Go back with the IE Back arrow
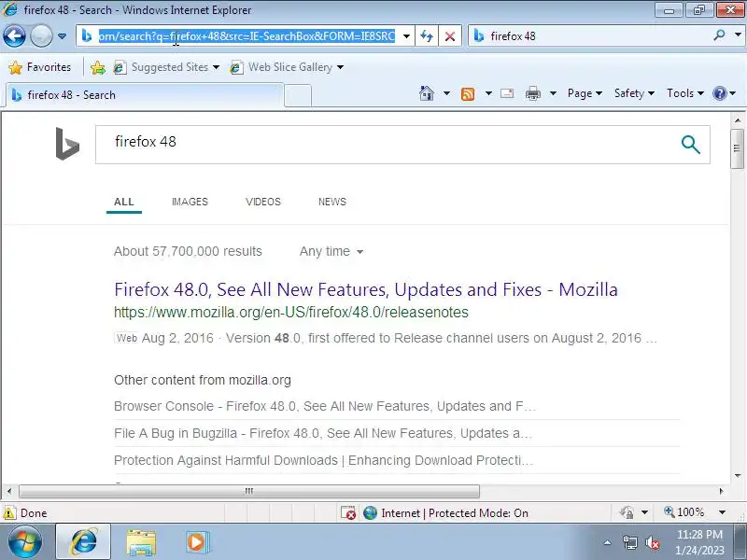Screen dimensions: 747x560 point(14,35)
